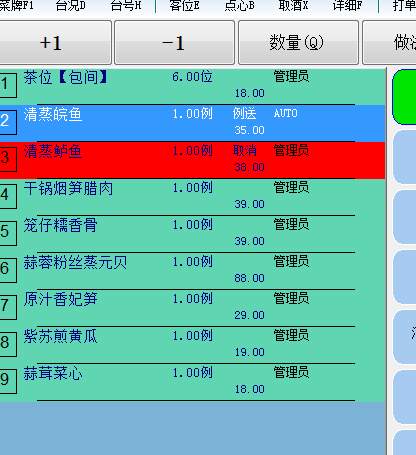Select the cancelled 清蒸鲈鱼 red row
416x455 pixels.
(192, 160)
